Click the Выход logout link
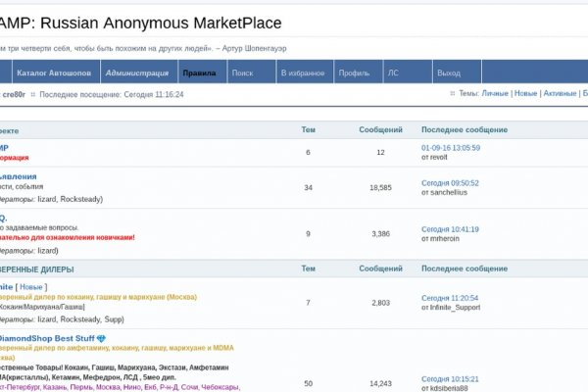 tap(449, 73)
